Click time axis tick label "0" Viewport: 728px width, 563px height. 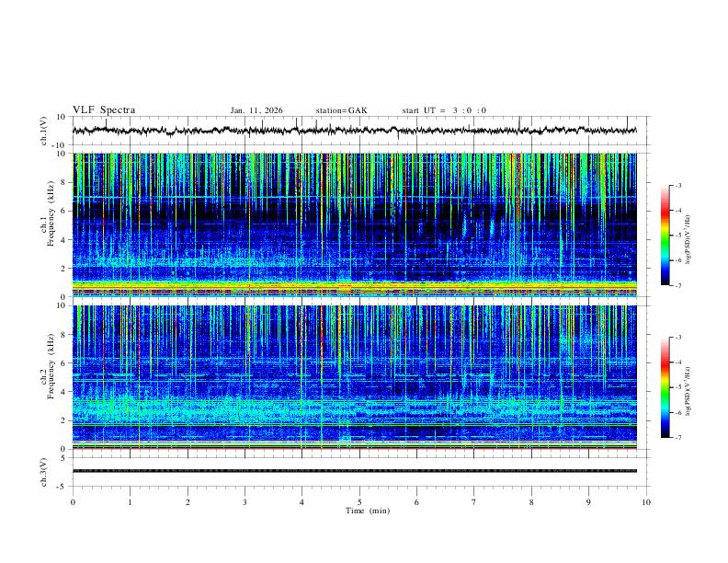coord(73,502)
